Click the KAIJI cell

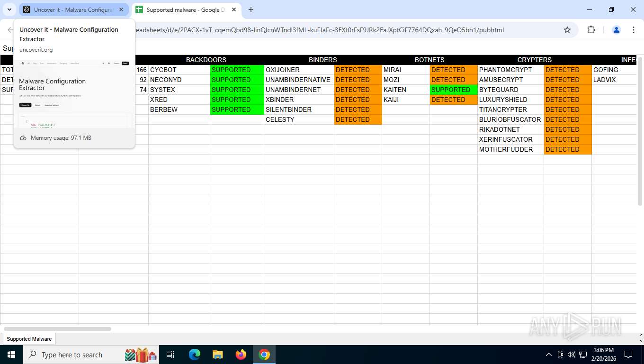[406, 100]
